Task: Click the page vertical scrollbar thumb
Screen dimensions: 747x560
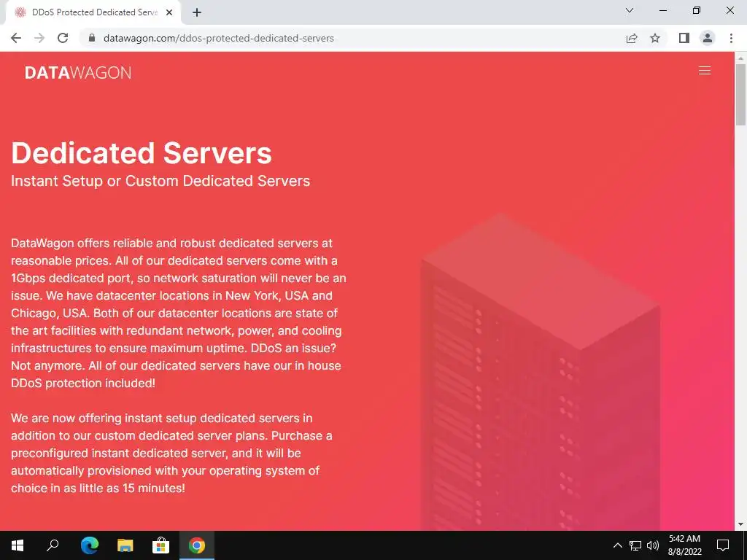Action: [740, 94]
